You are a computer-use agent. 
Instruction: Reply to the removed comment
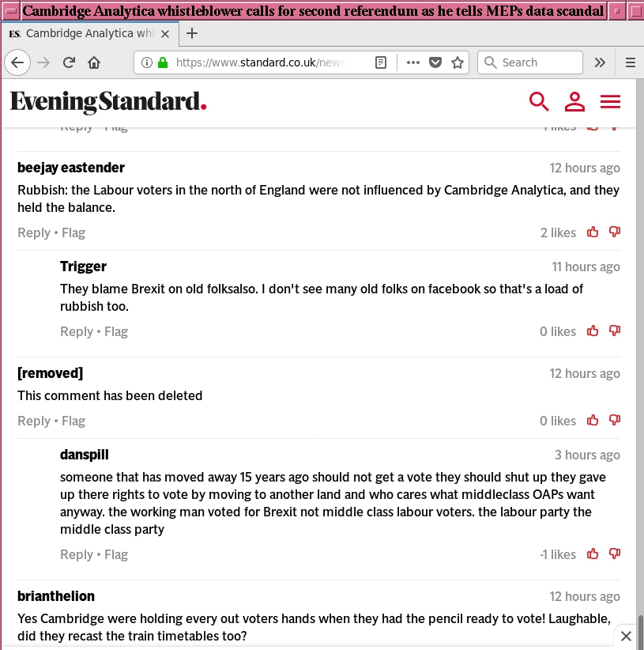(34, 421)
